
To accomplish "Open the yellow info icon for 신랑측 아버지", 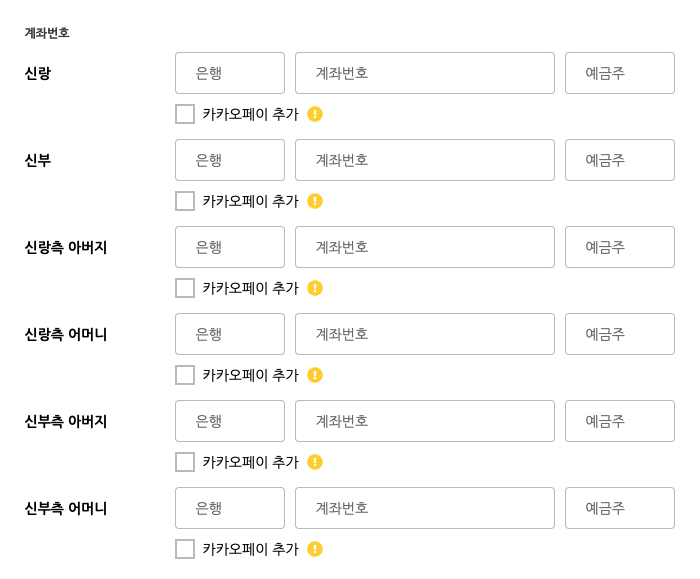I will [315, 288].
